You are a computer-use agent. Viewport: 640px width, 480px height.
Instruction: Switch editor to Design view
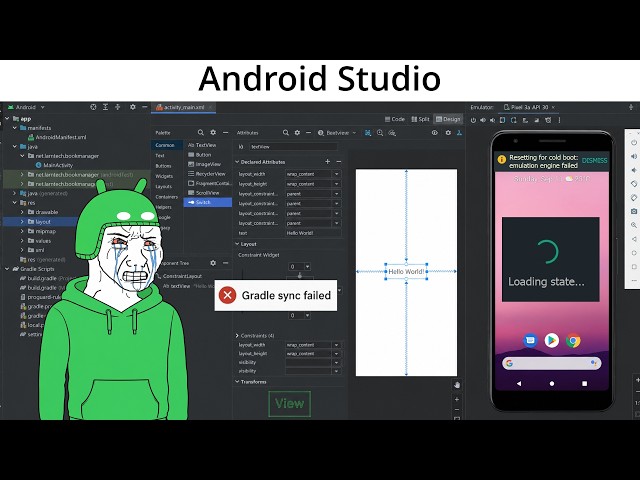click(x=448, y=119)
